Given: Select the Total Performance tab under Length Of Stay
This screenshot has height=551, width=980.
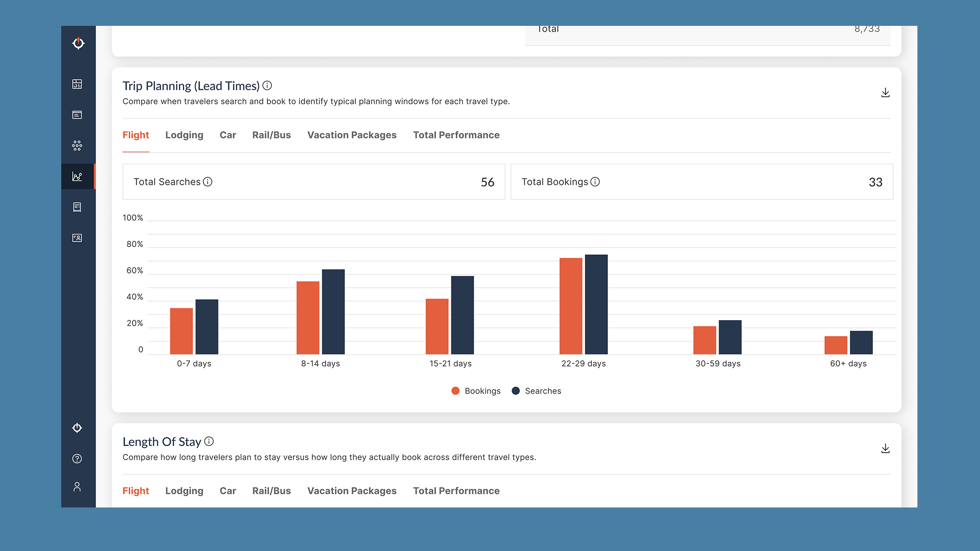Looking at the screenshot, I should pyautogui.click(x=456, y=491).
